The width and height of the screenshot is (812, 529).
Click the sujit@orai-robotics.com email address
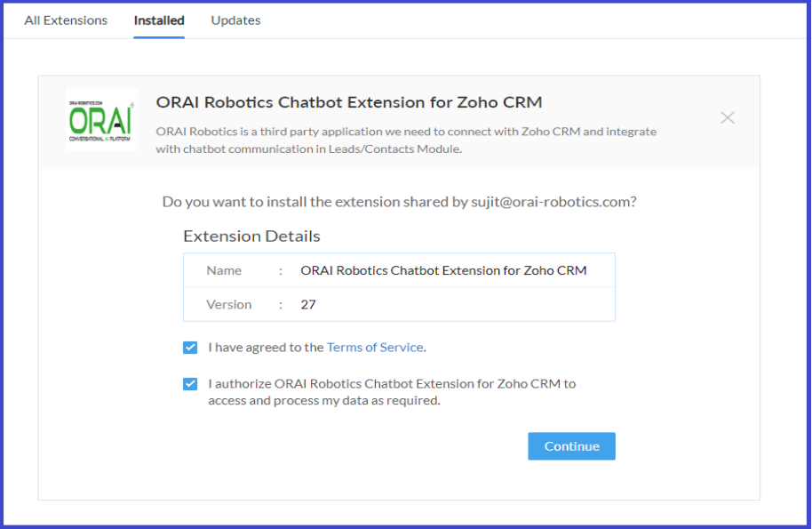[x=549, y=202]
